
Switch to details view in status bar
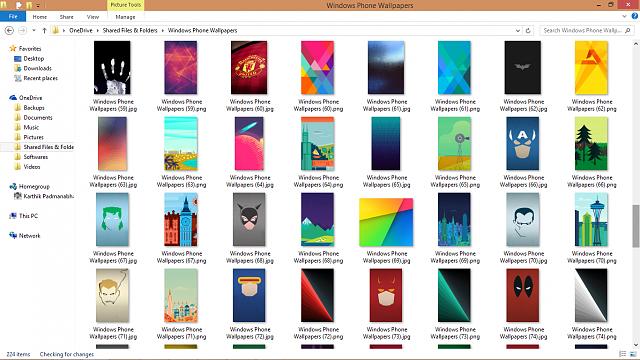[x=622, y=354]
